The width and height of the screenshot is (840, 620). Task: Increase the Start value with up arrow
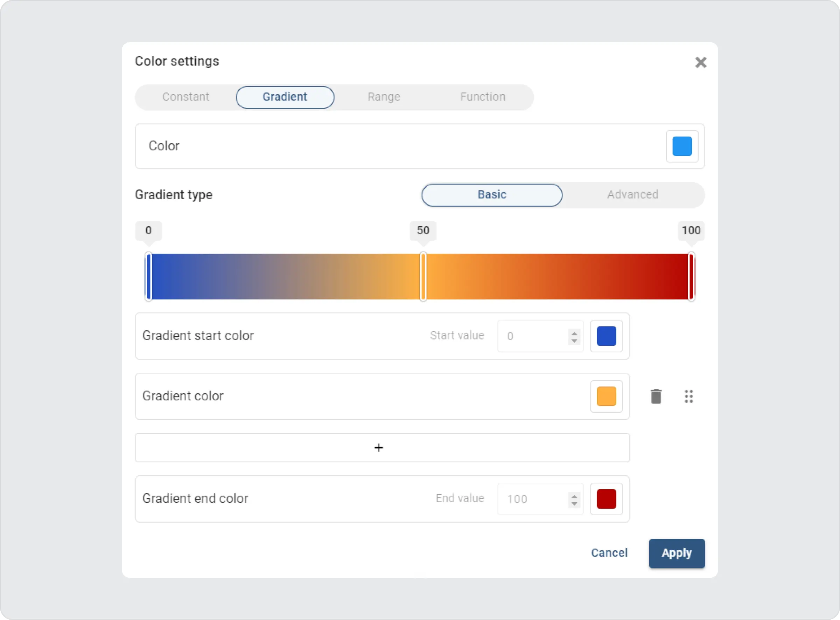point(574,332)
